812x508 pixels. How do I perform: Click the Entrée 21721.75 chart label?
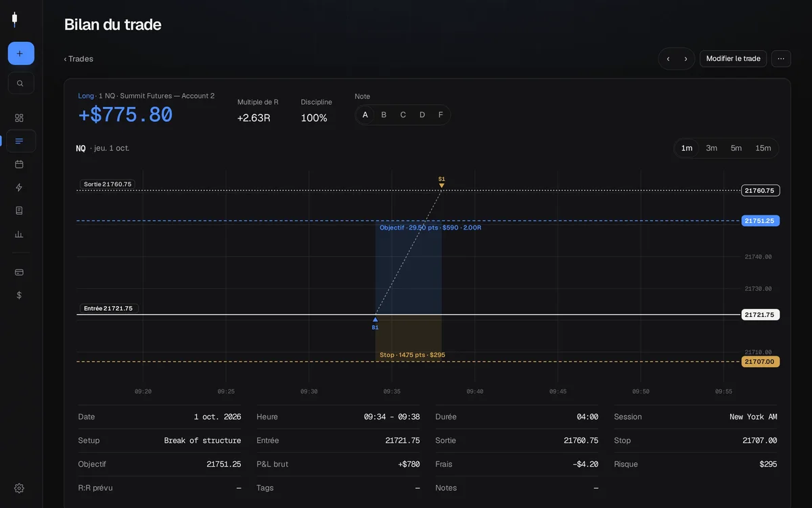tap(108, 308)
